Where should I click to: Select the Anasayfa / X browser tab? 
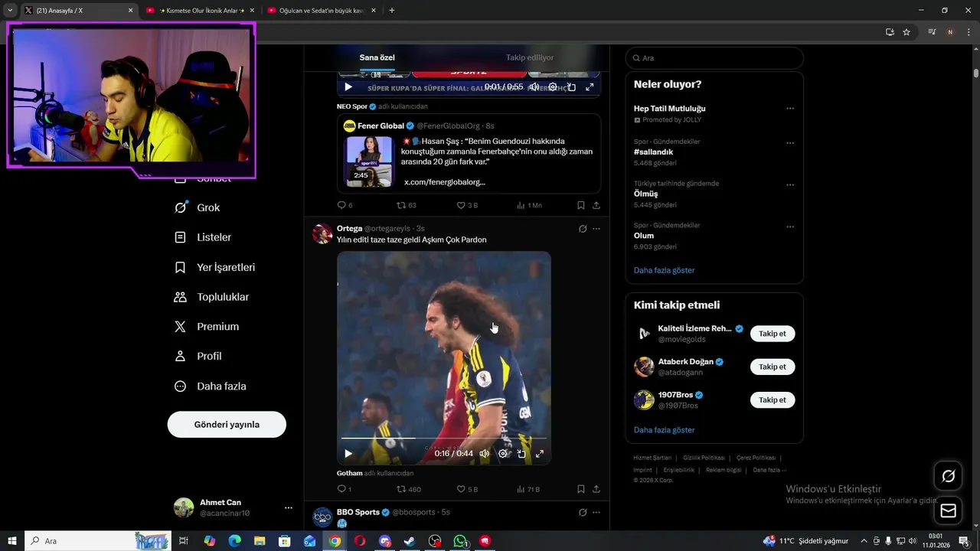click(78, 11)
